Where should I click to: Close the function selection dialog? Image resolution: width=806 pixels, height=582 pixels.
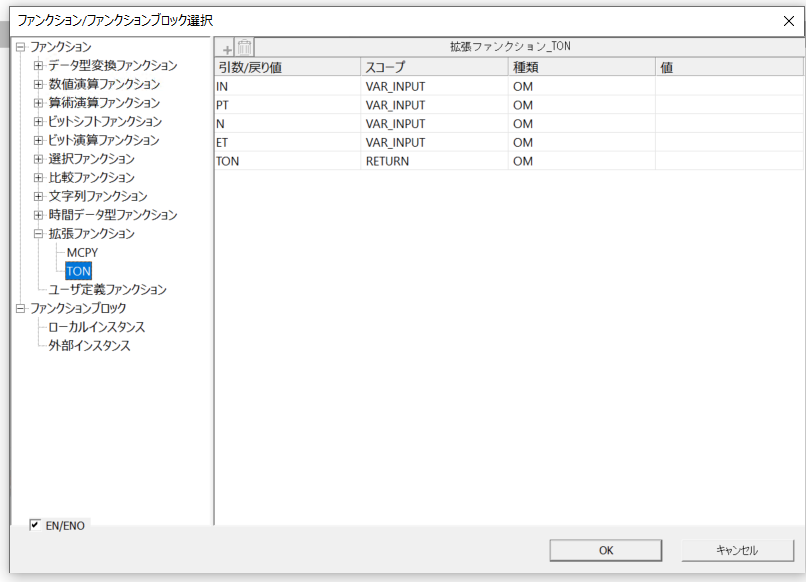click(787, 20)
